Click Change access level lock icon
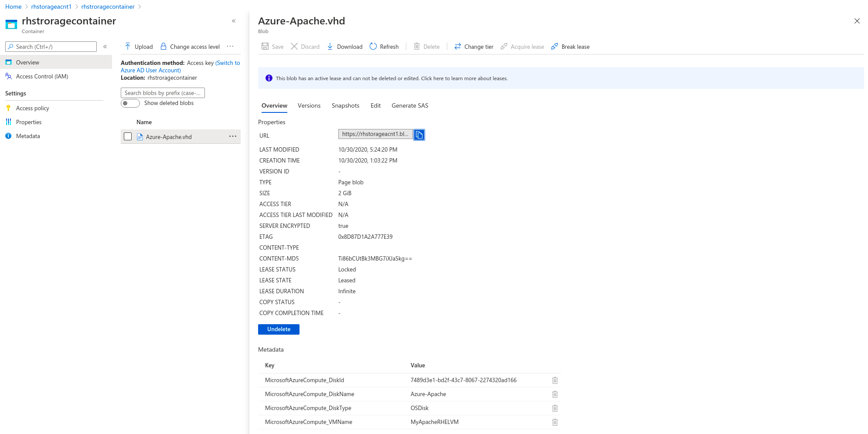 pos(163,47)
